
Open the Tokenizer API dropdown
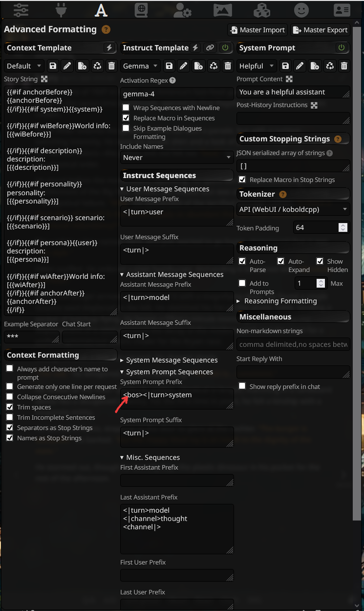coord(293,209)
